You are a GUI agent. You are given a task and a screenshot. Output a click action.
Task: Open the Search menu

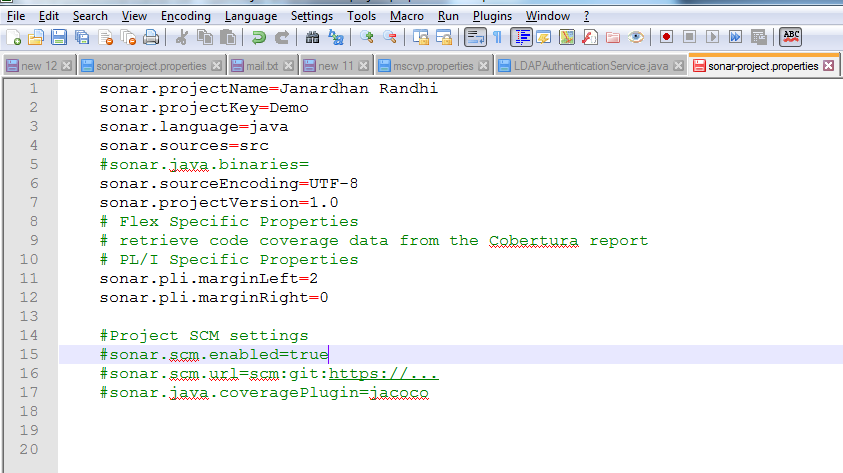pos(90,16)
